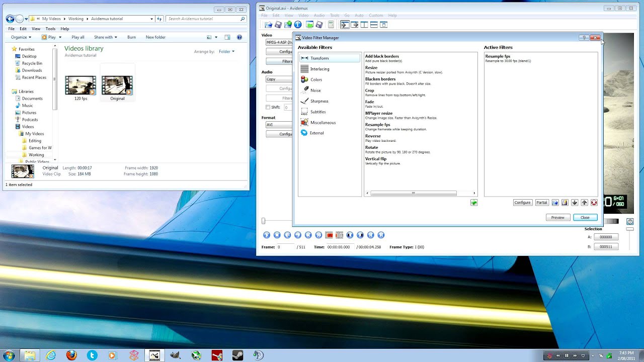Open the Downloads folder in Favorites
644x362 pixels.
[32, 70]
